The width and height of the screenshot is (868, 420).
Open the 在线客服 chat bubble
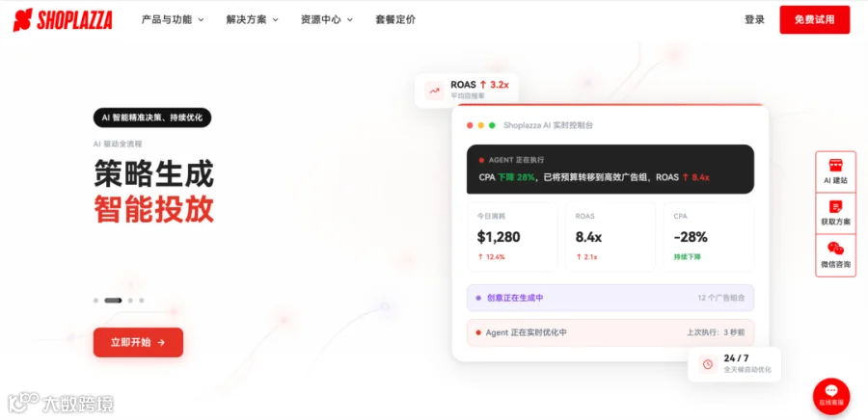[831, 396]
